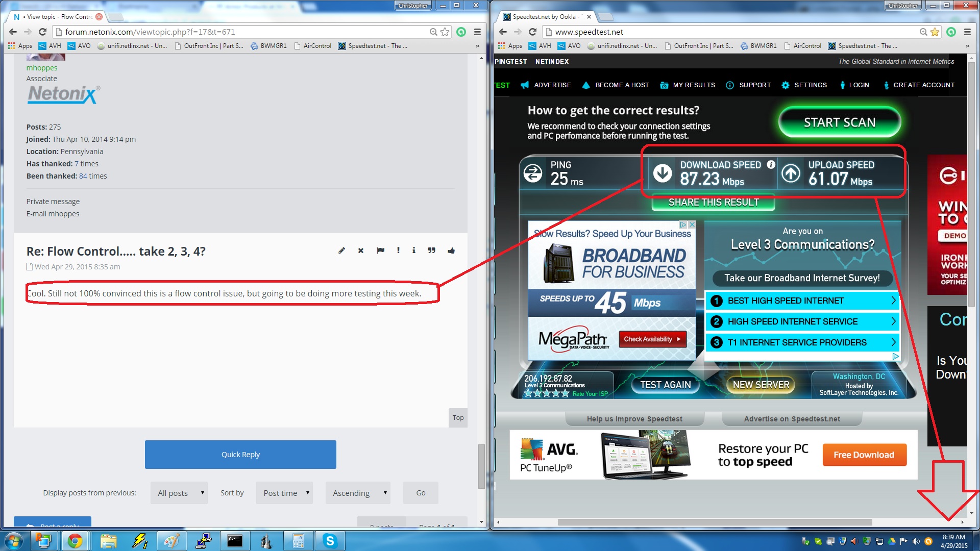Screen dimensions: 980x551
Task: Click Create Account menu item
Action: 919,85
